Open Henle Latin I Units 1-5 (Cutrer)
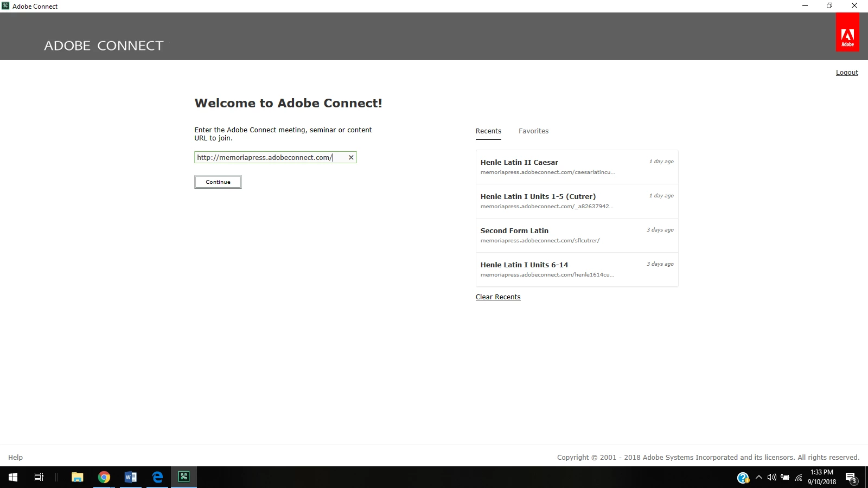The height and width of the screenshot is (488, 868). 577,201
